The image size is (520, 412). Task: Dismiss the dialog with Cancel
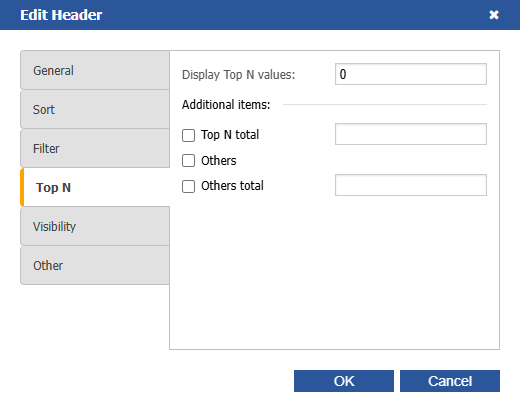450,381
